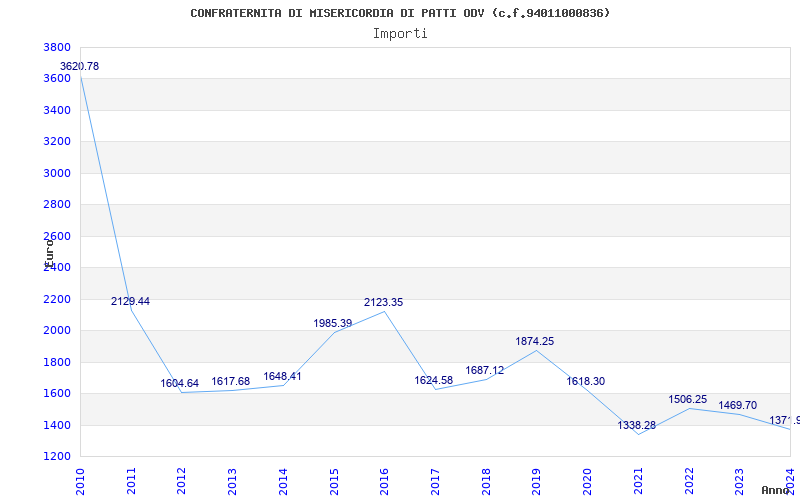
Task: Click the 1469.70 data label
Action: tap(738, 406)
